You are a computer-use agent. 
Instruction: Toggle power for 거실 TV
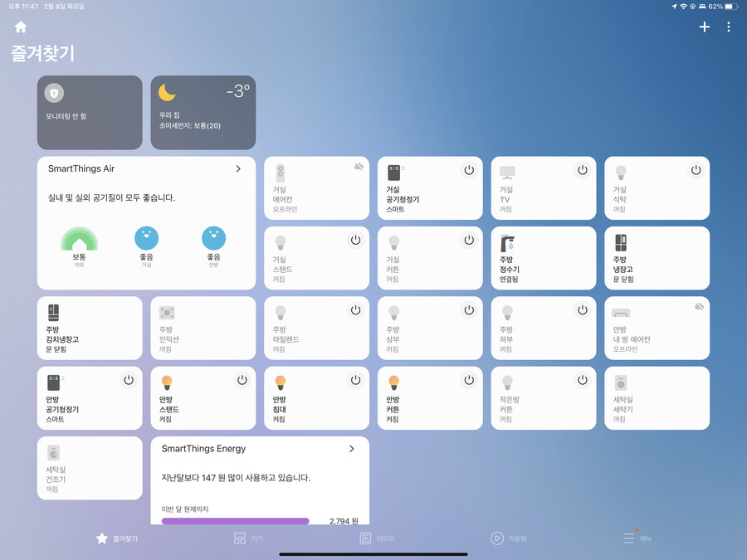tap(582, 170)
